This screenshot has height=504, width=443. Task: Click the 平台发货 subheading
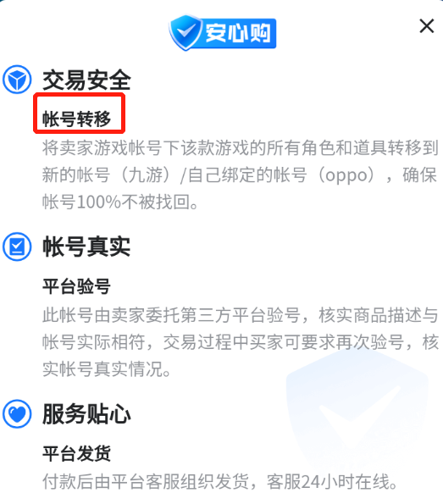point(76,453)
